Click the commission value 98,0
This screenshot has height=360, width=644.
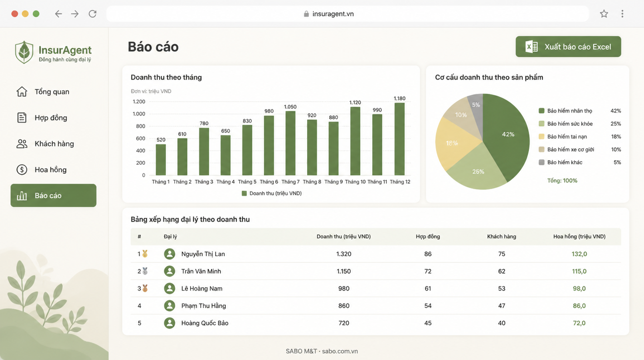point(579,288)
